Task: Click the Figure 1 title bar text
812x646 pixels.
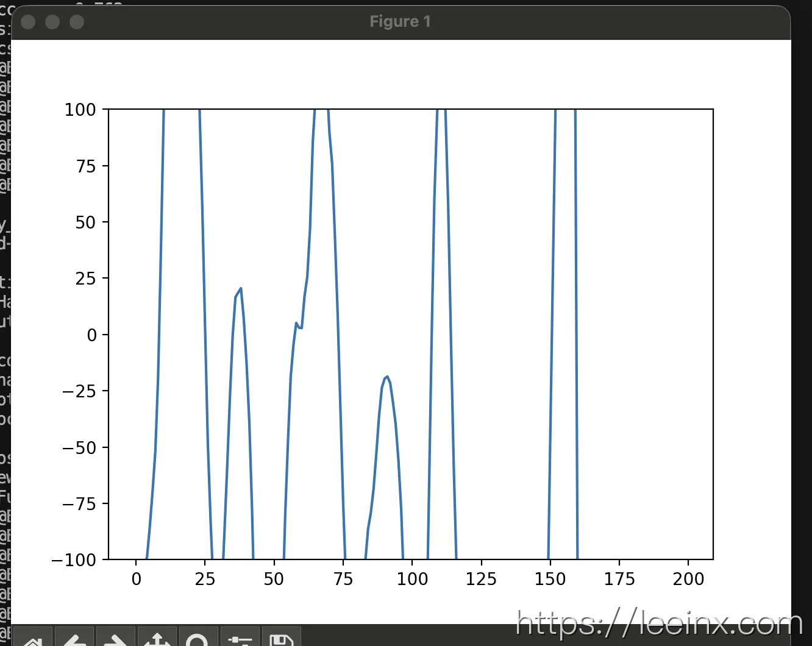Action: coord(400,22)
